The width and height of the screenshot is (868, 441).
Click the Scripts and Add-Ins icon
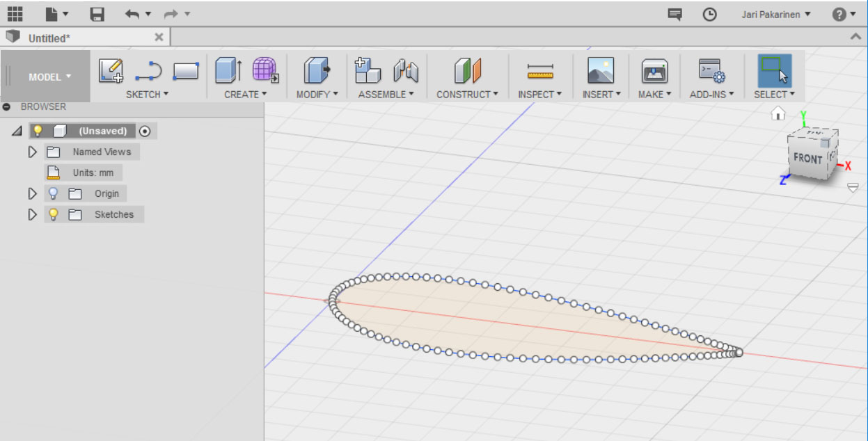711,70
